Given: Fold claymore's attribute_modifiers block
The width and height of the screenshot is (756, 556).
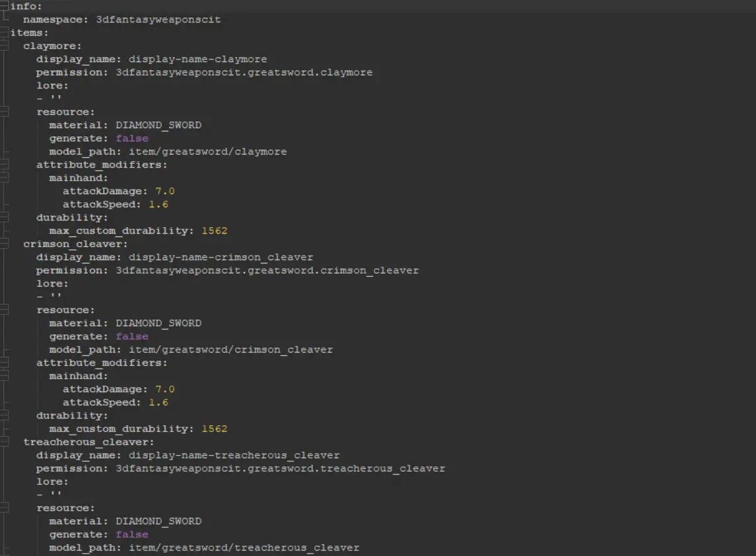Looking at the screenshot, I should click(x=4, y=165).
